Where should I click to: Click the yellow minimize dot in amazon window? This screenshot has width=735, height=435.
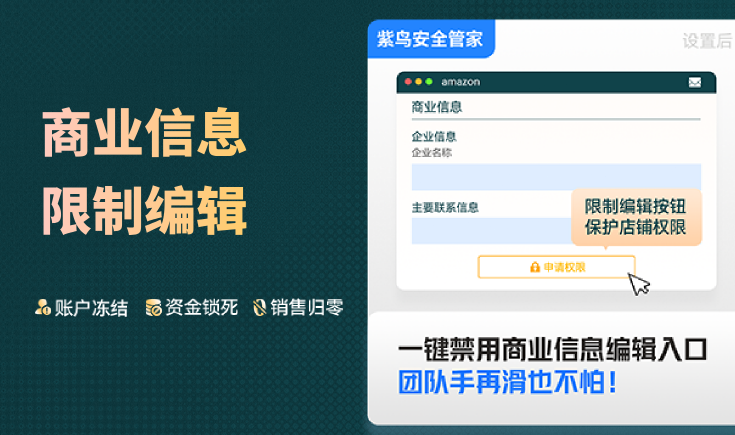point(418,82)
